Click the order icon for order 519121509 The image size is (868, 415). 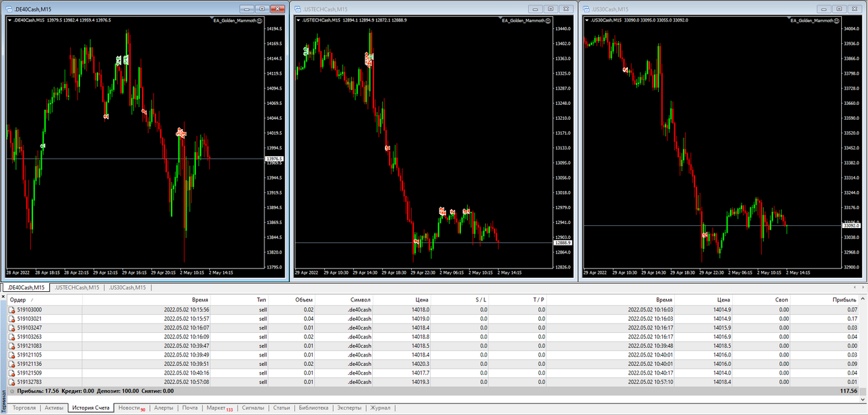coord(12,373)
